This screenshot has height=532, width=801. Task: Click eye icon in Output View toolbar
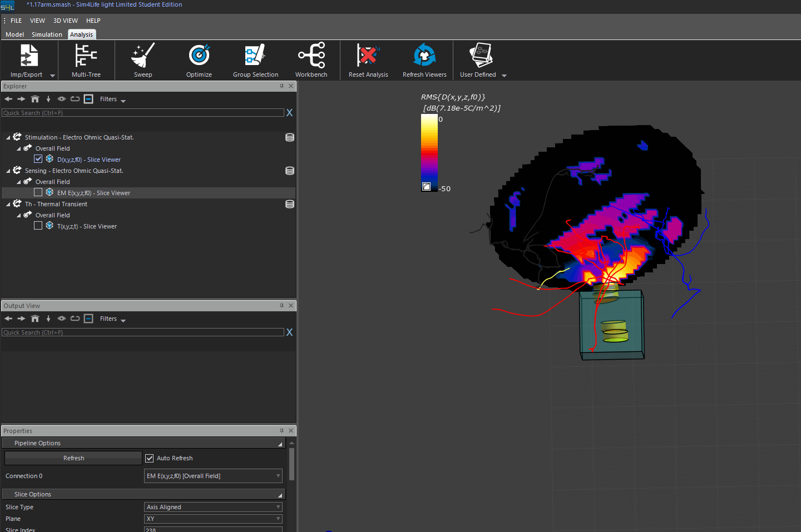tap(62, 319)
